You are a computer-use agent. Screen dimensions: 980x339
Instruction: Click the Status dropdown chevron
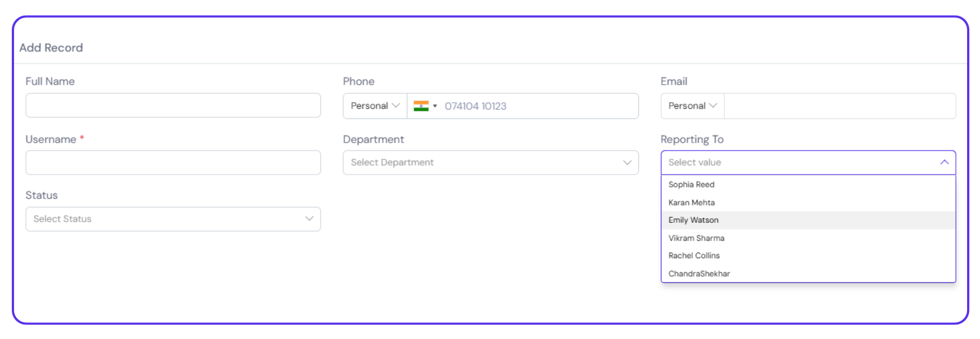click(309, 219)
